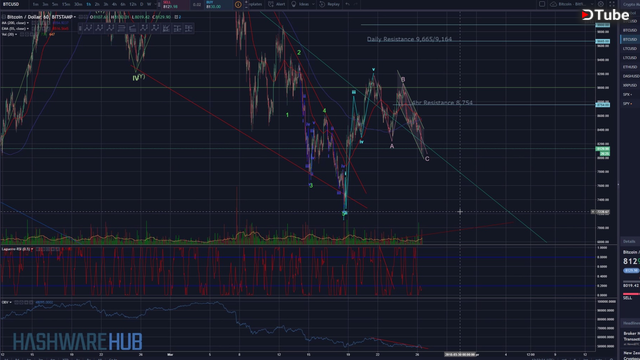Click the red SELL price button
The height and width of the screenshot is (360, 640).
(x=176, y=4)
